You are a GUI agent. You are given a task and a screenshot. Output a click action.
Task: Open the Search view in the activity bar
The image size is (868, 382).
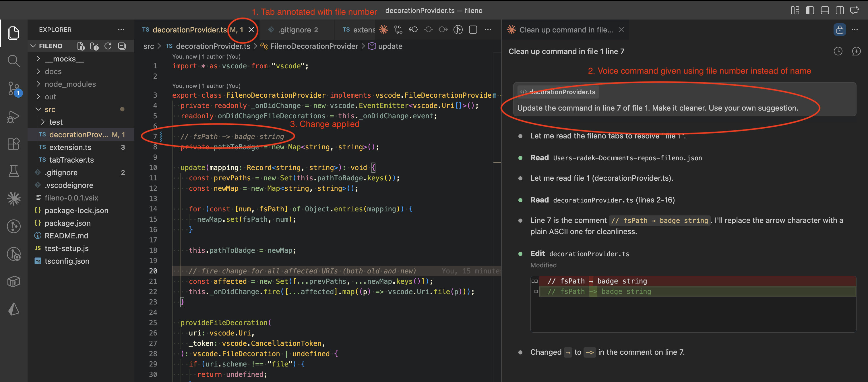[13, 61]
